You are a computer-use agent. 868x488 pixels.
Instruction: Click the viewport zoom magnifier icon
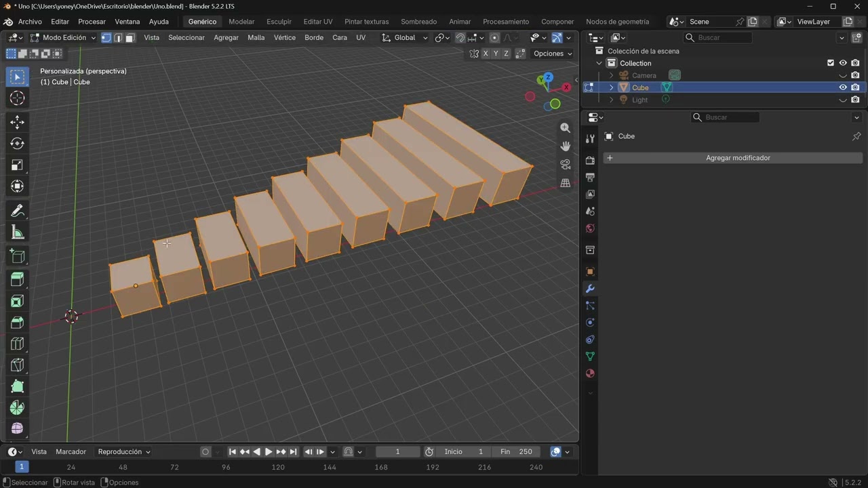click(x=565, y=128)
